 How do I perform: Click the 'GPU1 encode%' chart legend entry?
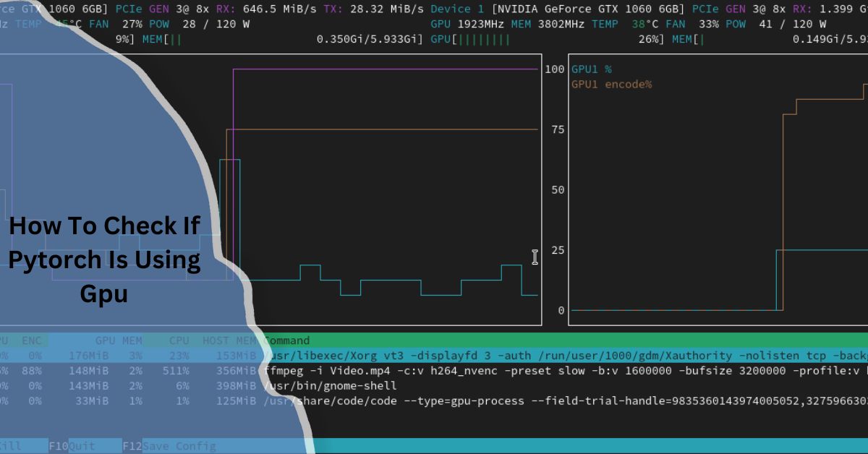[611, 85]
